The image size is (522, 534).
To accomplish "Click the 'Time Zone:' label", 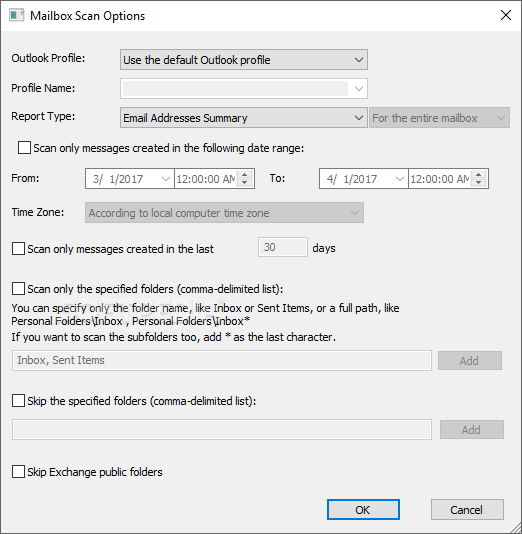I will click(38, 212).
